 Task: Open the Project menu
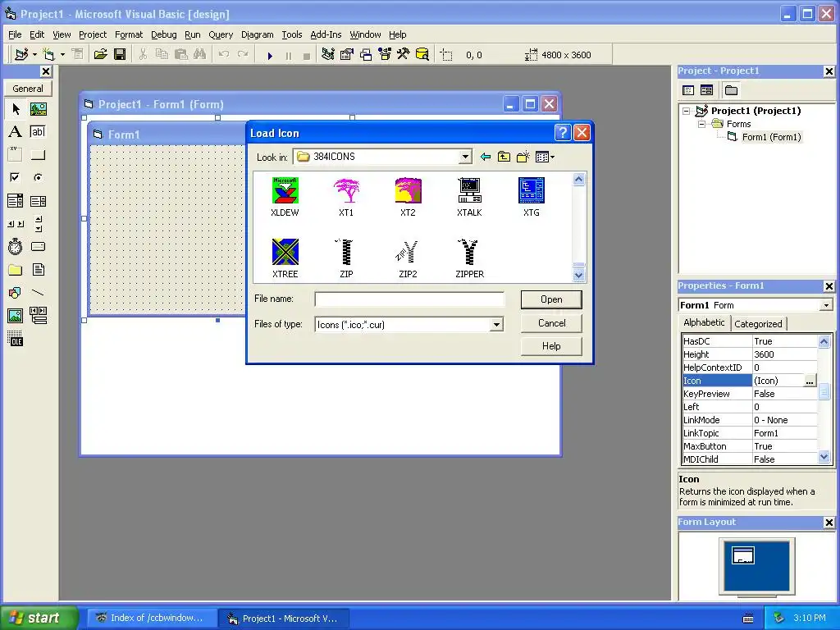pyautogui.click(x=93, y=34)
